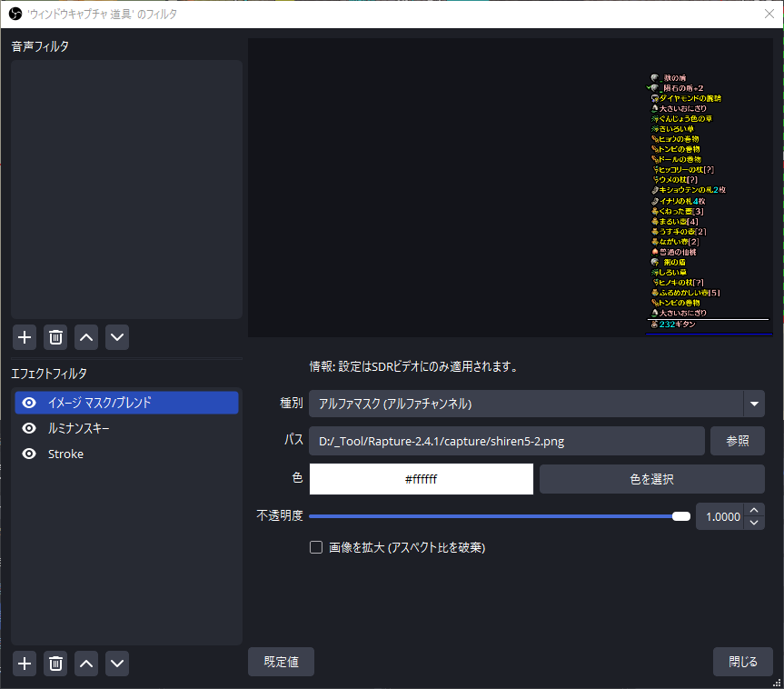Click the 不透明度 opacity slider handle
784x689 pixels.
tap(680, 516)
